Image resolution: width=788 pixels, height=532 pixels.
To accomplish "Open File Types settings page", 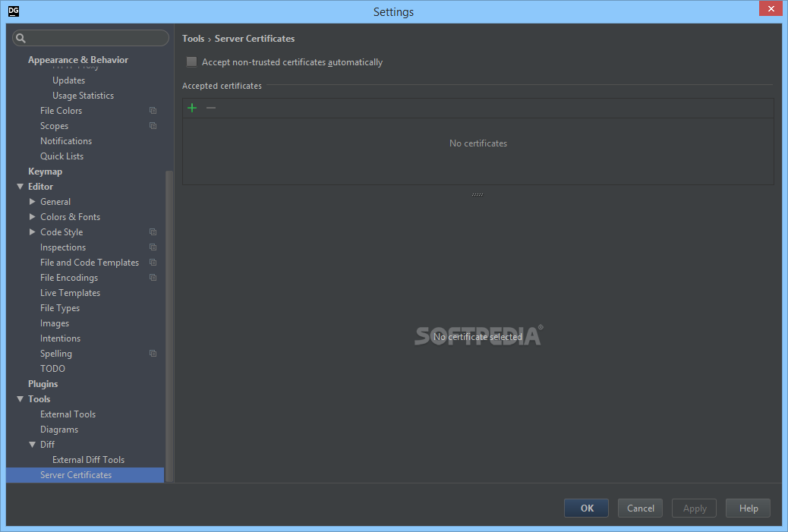I will point(60,308).
